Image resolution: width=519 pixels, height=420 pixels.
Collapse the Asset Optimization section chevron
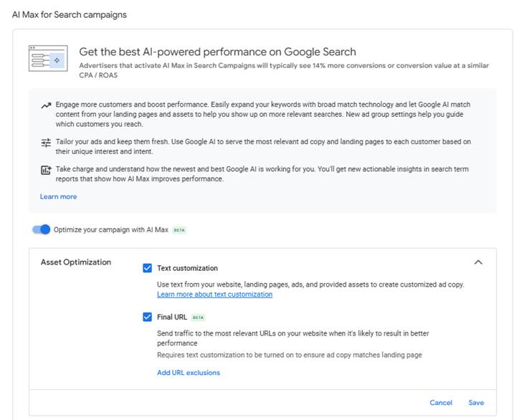479,262
